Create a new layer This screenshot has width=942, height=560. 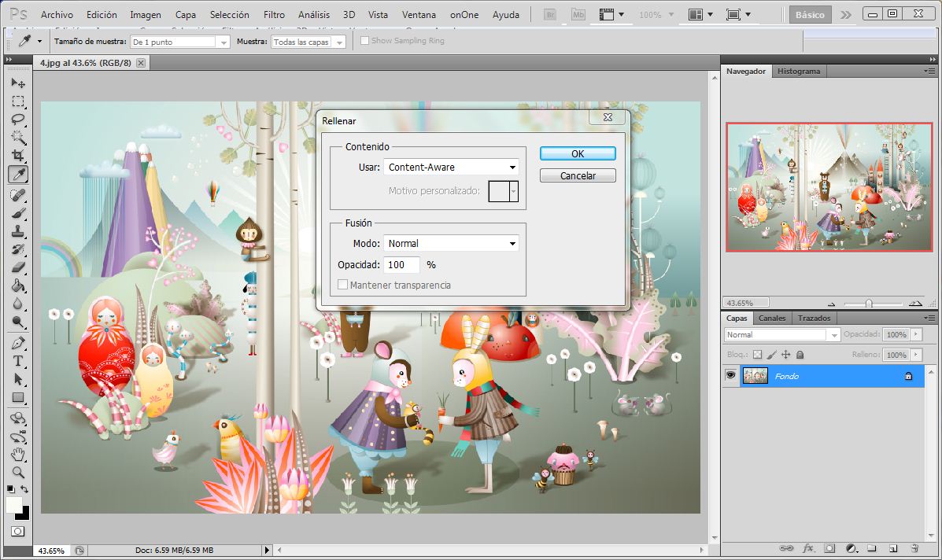click(x=893, y=548)
